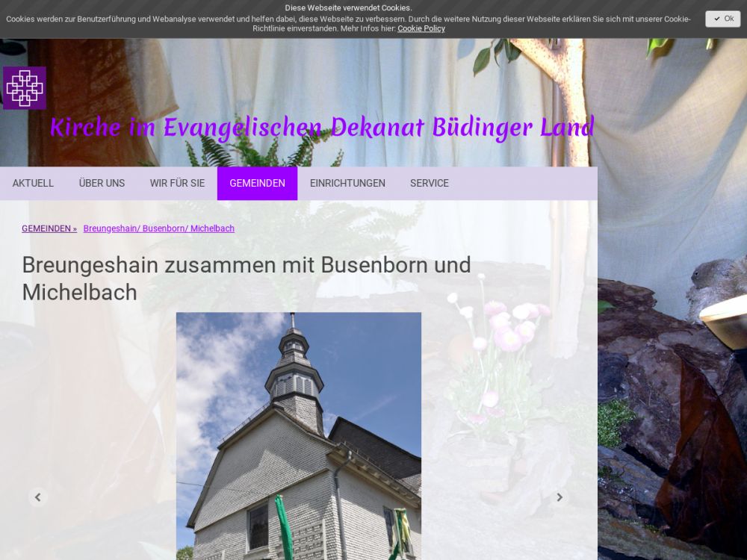The image size is (747, 560).
Task: Click the cookie notice text at top
Action: pos(347,19)
